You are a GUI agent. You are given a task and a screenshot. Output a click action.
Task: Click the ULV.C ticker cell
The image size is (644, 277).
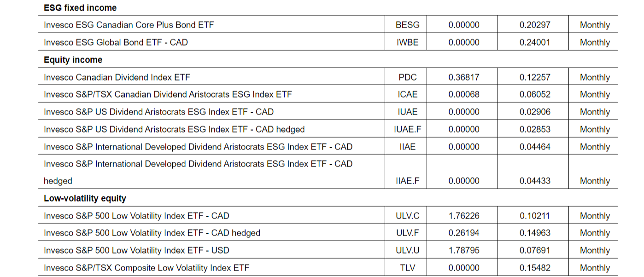tap(407, 216)
